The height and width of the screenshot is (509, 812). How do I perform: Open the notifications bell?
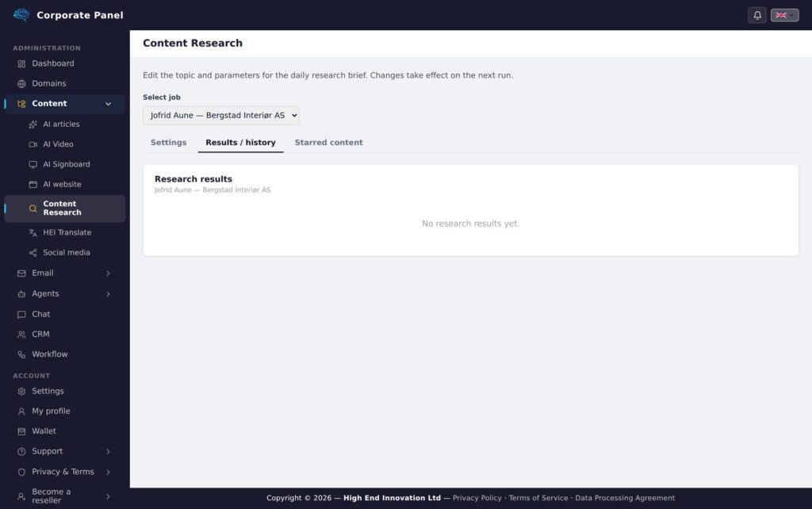coord(756,15)
